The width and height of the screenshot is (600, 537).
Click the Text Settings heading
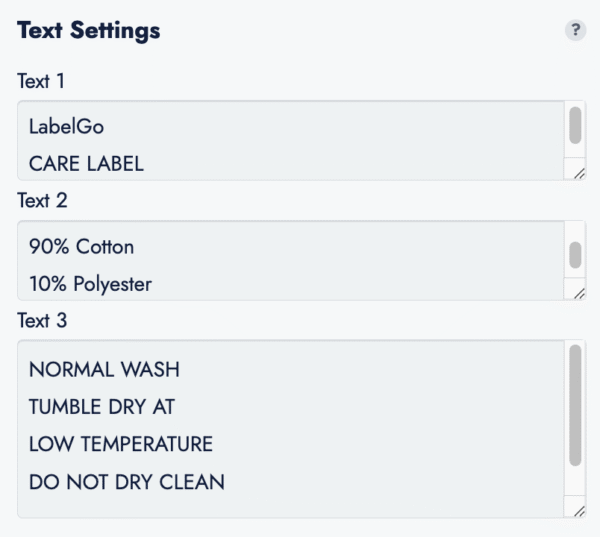coord(88,31)
